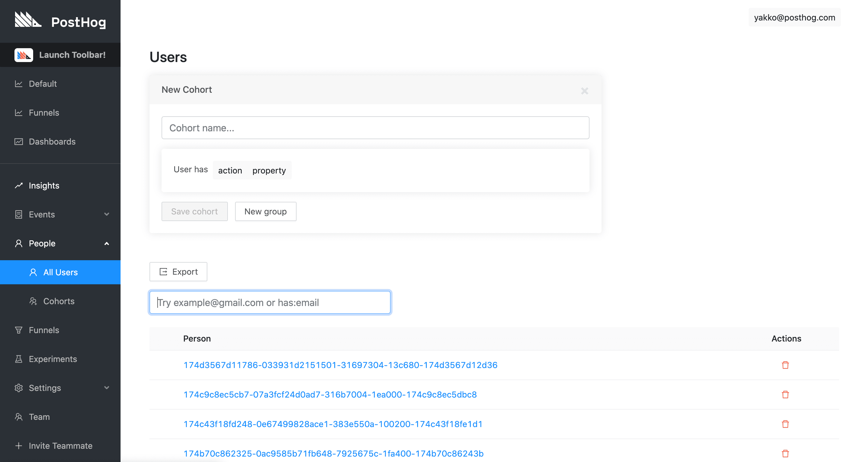Click the Export arrow icon
868x462 pixels.
(163, 272)
